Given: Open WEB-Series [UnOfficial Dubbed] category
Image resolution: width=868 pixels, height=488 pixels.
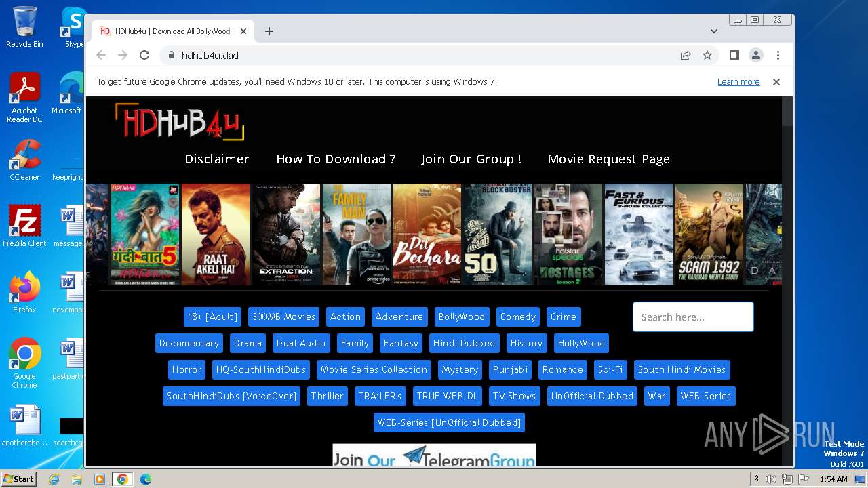Looking at the screenshot, I should (x=449, y=422).
